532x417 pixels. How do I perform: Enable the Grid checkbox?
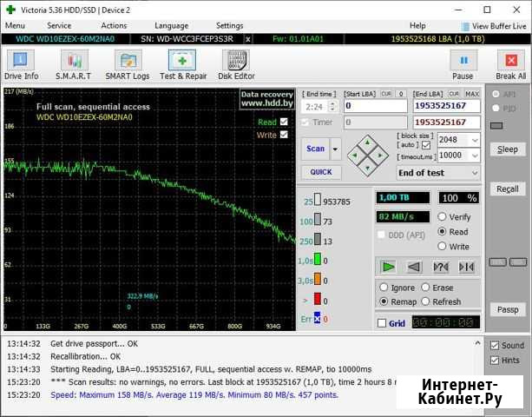(382, 323)
